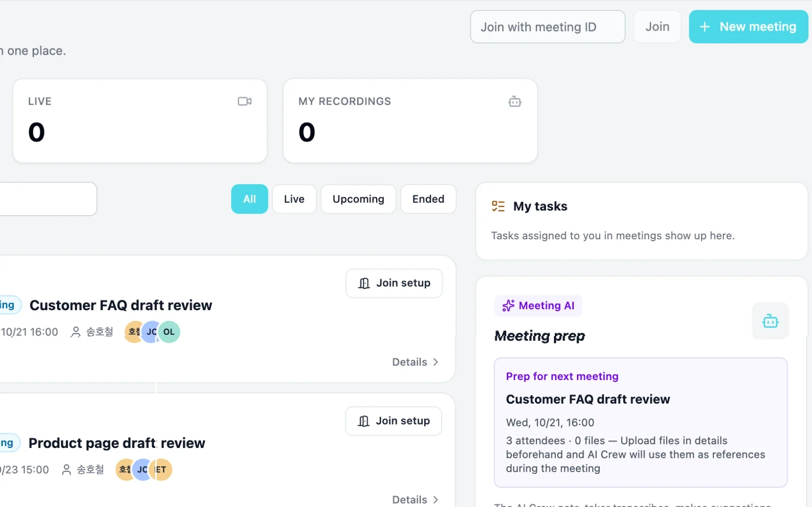Click the host person icon for Product page meeting
This screenshot has width=812, height=507.
click(67, 470)
